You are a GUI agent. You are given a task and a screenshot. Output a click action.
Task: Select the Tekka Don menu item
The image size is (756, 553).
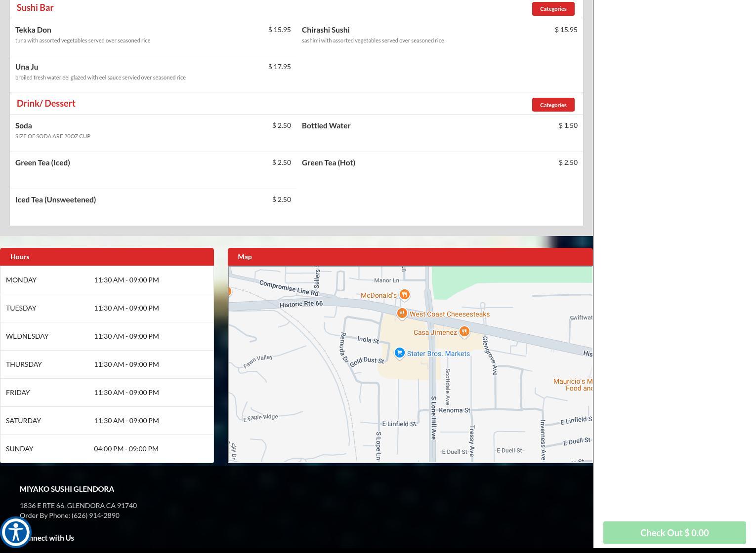tap(33, 30)
